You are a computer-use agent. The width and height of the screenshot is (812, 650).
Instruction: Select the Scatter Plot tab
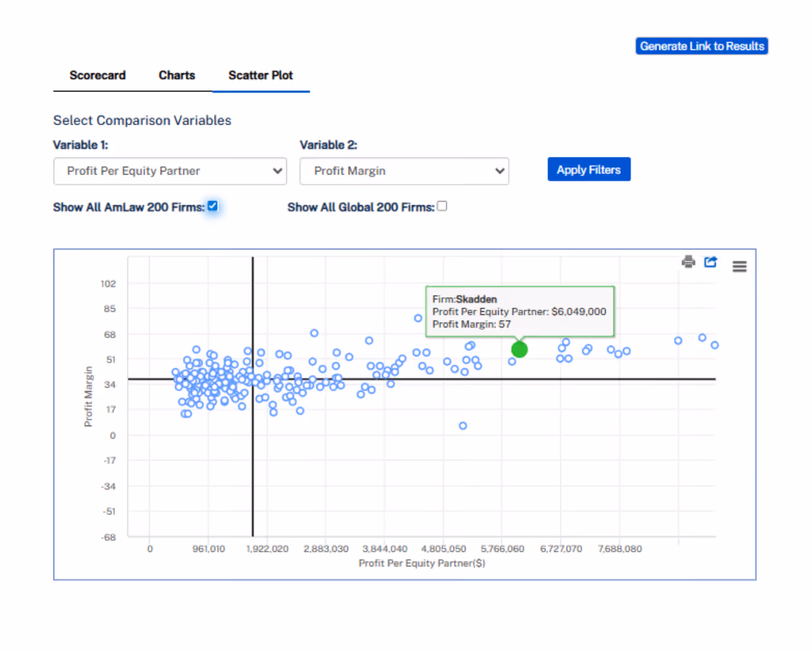coord(260,75)
